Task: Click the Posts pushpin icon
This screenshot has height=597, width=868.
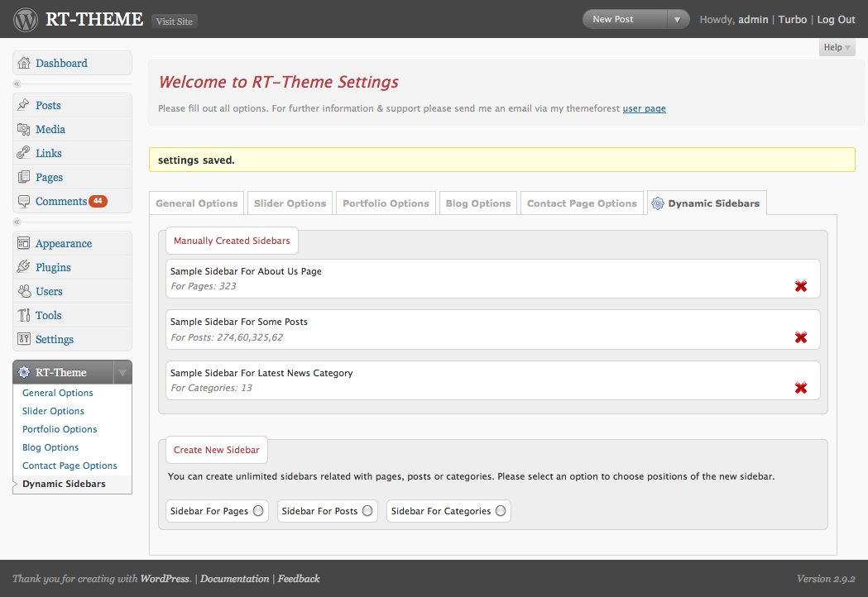Action: tap(23, 104)
